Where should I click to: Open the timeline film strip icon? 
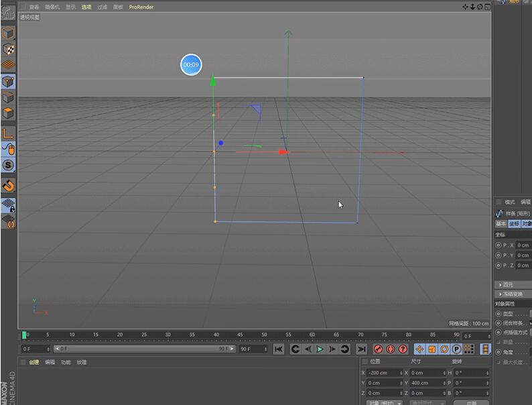tap(486, 349)
